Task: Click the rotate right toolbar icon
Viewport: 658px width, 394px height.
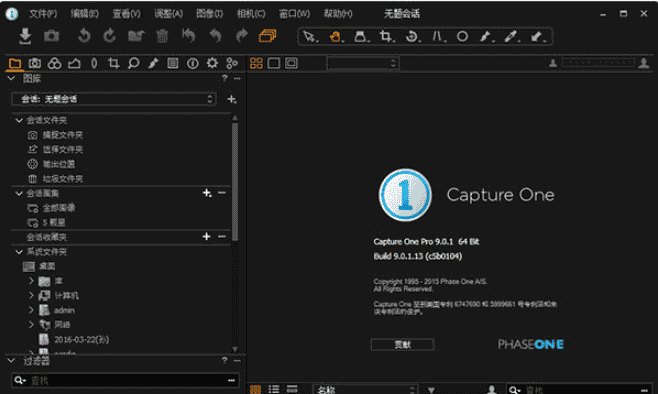Action: [x=110, y=36]
